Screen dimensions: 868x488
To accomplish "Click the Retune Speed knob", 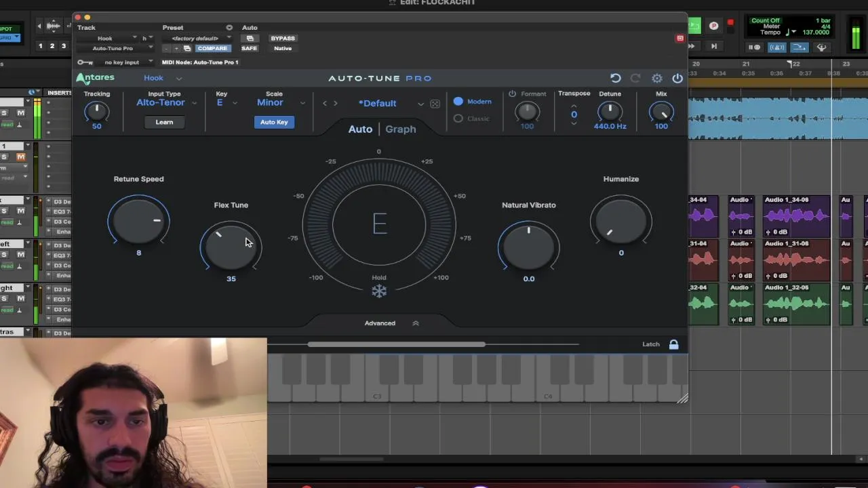I will pyautogui.click(x=139, y=220).
